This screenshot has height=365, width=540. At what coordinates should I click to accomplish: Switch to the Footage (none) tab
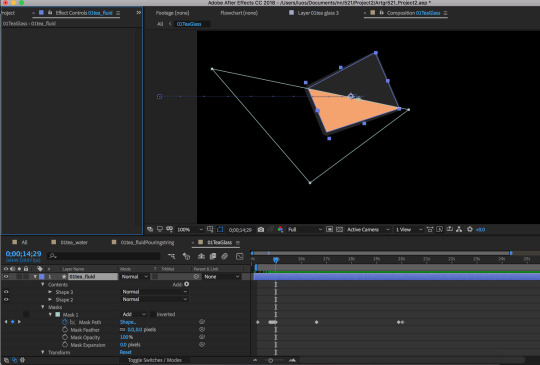pos(172,13)
